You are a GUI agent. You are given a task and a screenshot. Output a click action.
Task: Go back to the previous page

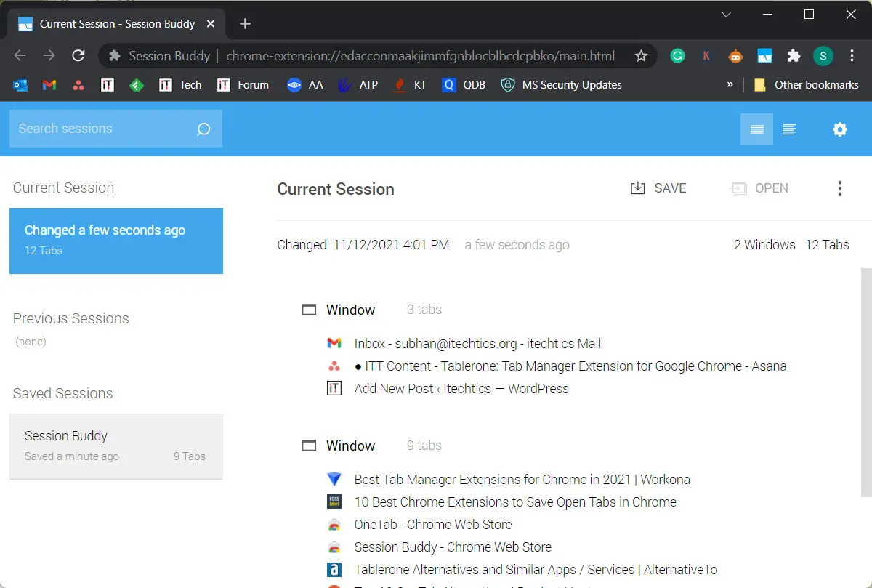coord(20,56)
